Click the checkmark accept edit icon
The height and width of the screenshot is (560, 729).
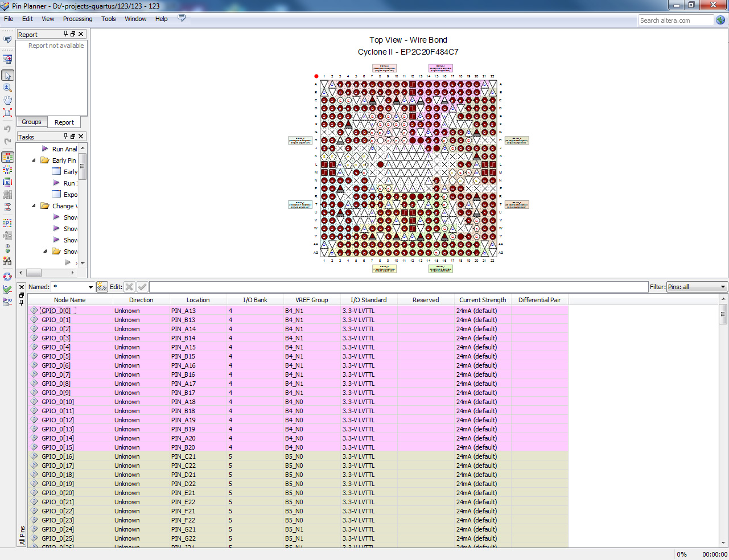coord(142,287)
